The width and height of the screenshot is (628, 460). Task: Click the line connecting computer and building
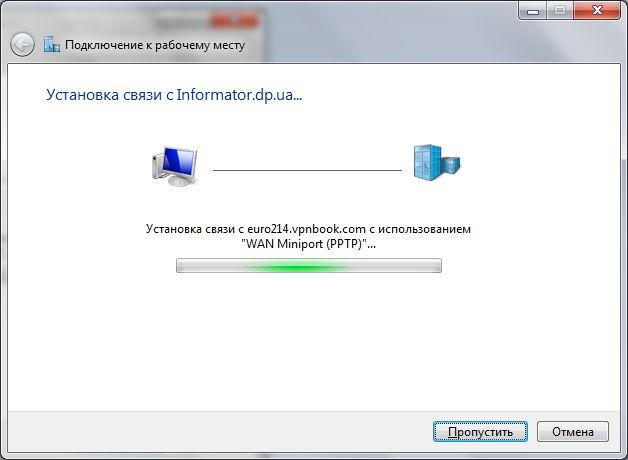(x=307, y=170)
